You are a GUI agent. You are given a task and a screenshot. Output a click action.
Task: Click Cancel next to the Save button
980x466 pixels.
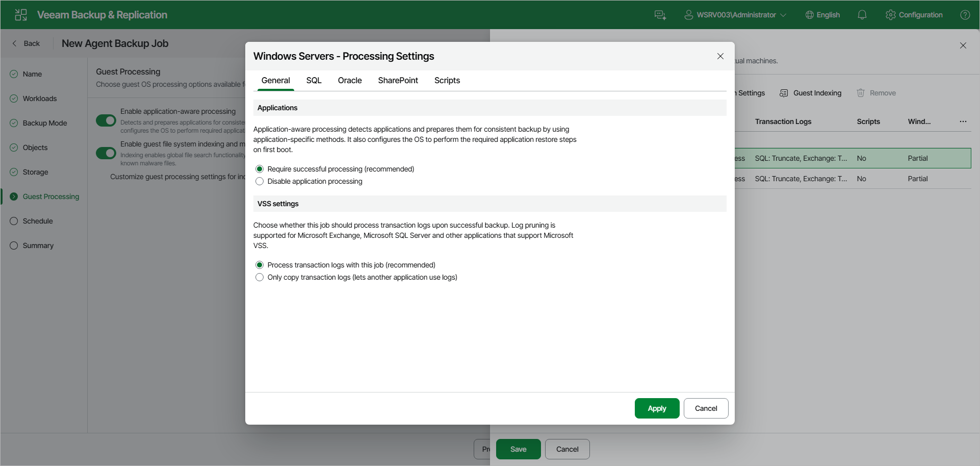click(x=568, y=449)
